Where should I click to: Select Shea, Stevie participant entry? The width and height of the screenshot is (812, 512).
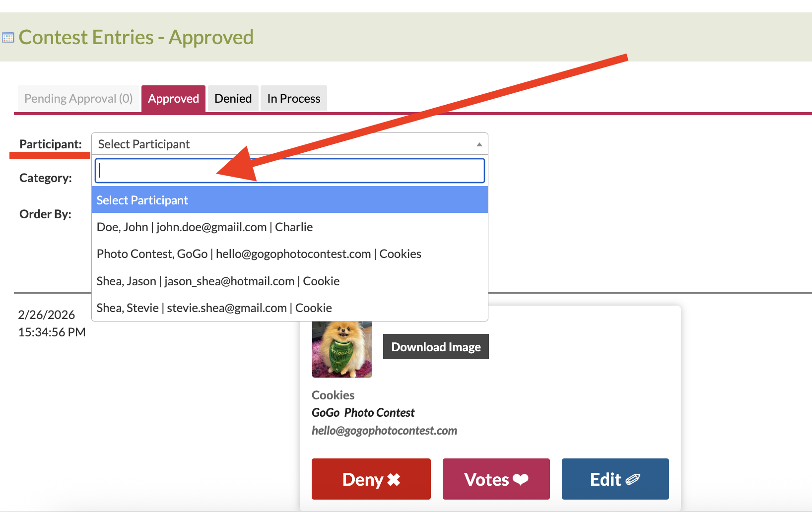[x=290, y=308]
